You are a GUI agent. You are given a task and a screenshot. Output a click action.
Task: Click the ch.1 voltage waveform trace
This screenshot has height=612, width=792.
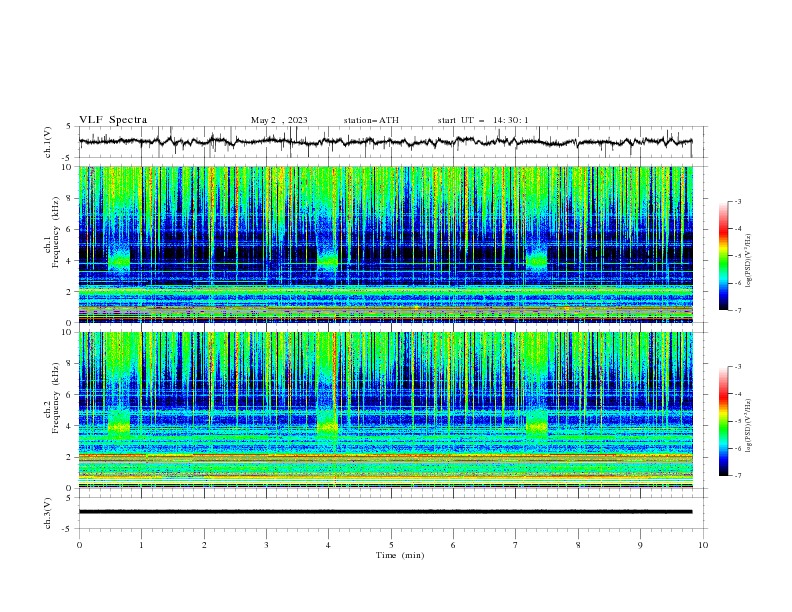click(385, 142)
